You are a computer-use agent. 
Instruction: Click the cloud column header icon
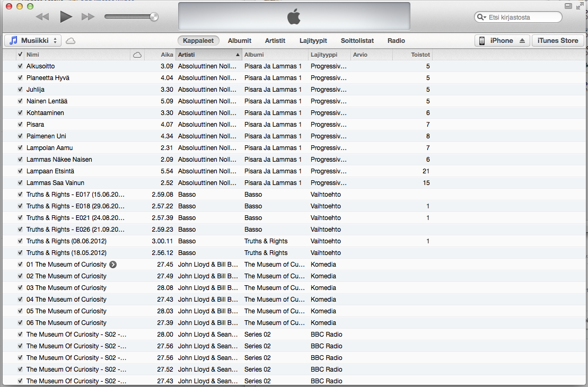click(x=137, y=55)
